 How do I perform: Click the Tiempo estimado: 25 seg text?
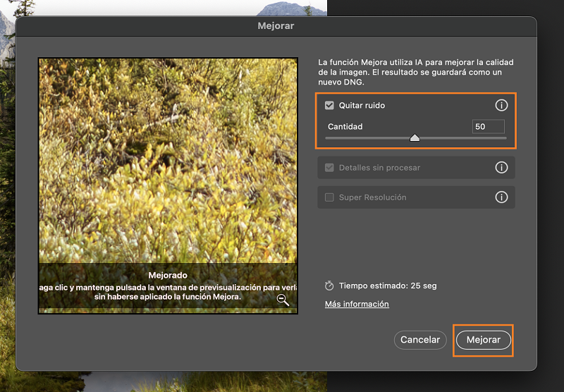[x=388, y=286]
